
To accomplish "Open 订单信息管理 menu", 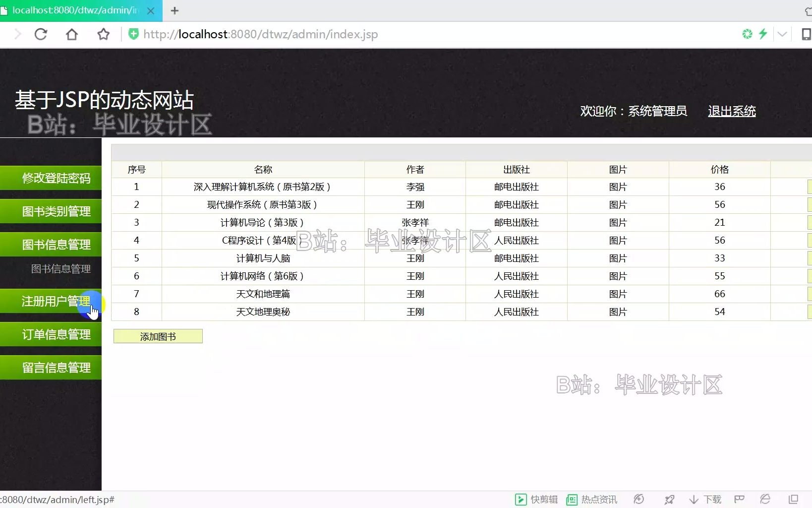I will [51, 334].
